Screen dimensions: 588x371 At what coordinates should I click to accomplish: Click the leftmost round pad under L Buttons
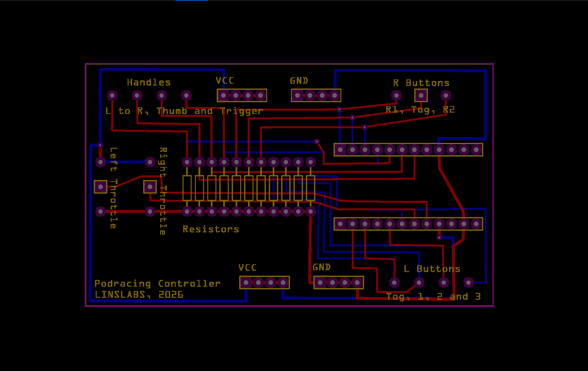(394, 282)
